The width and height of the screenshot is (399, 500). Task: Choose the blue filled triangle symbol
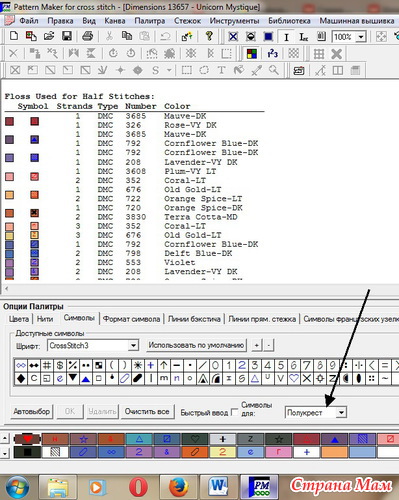pyautogui.click(x=86, y=378)
